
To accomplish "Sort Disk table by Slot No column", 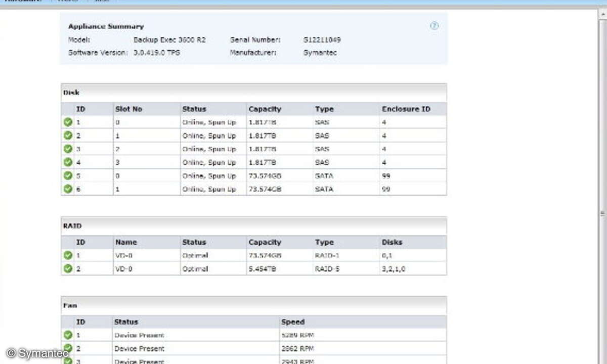I will [129, 109].
